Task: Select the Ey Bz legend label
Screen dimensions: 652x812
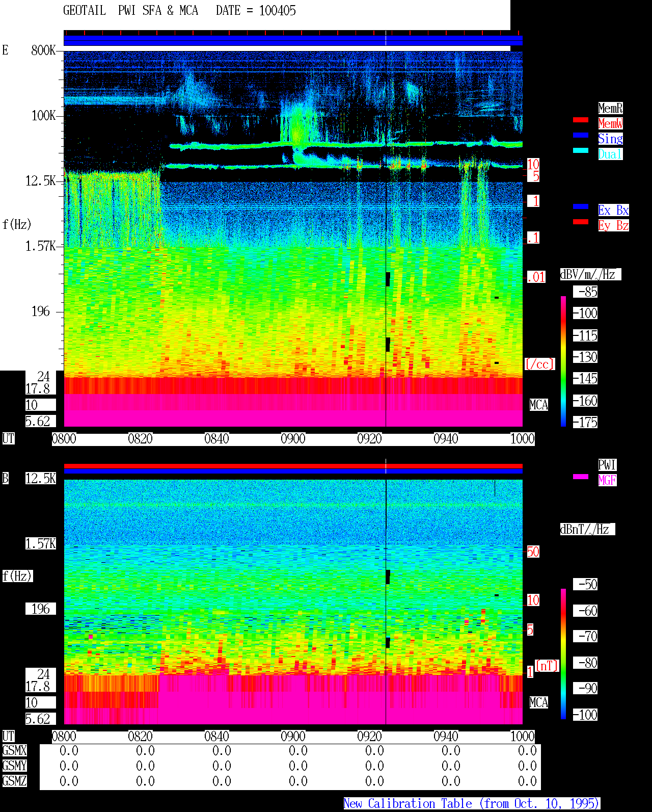Action: [613, 225]
